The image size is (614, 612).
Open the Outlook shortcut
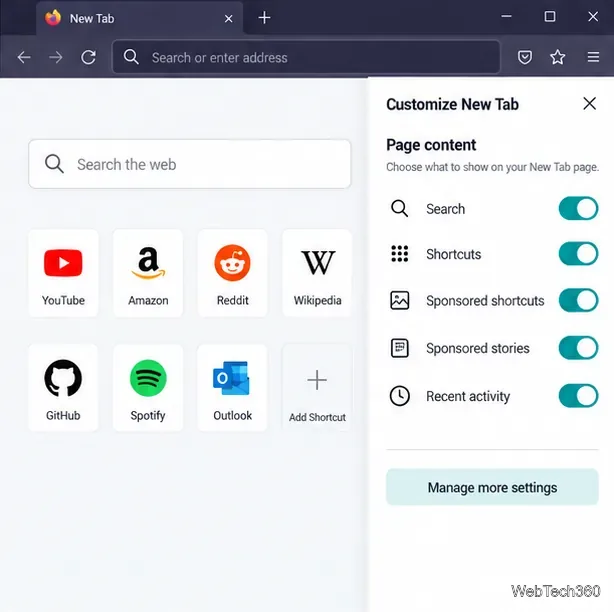(233, 388)
